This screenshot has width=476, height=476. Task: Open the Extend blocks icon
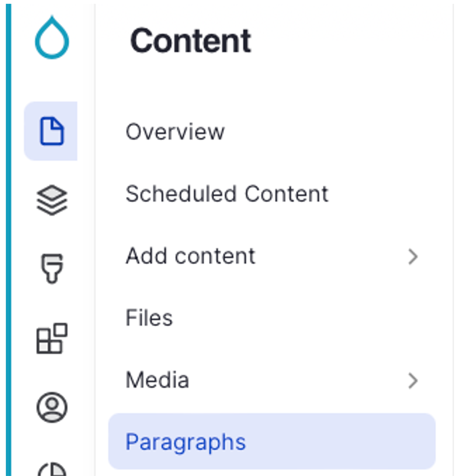pyautogui.click(x=52, y=338)
